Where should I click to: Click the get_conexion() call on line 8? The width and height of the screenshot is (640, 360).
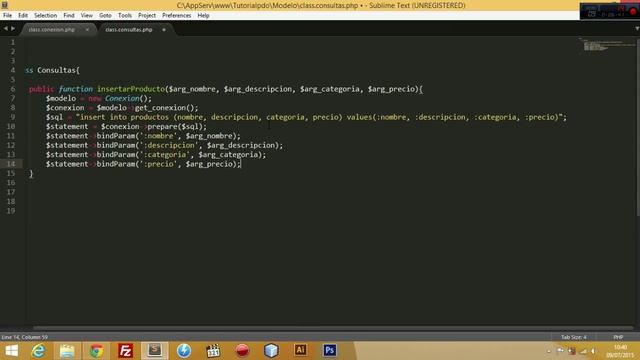point(164,108)
